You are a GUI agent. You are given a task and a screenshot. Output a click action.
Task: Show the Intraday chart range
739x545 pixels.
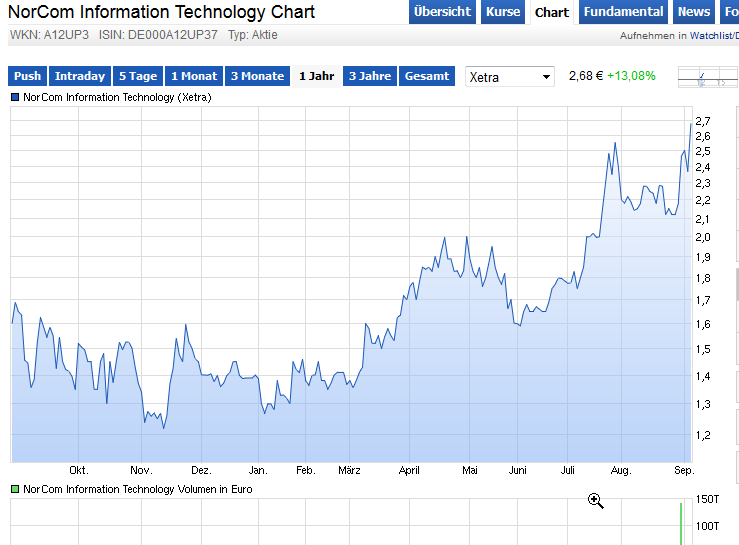pyautogui.click(x=80, y=76)
